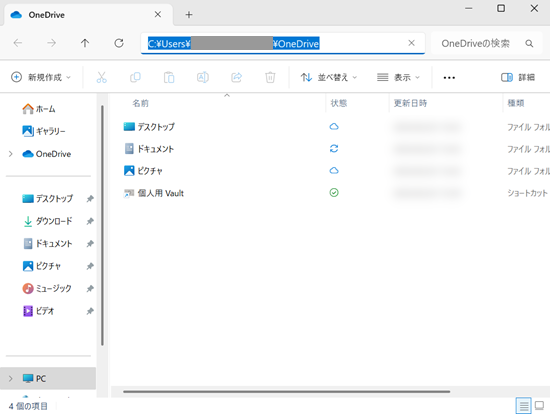Open the 並べ替え sort dropdown
The image size is (550, 414).
[329, 77]
